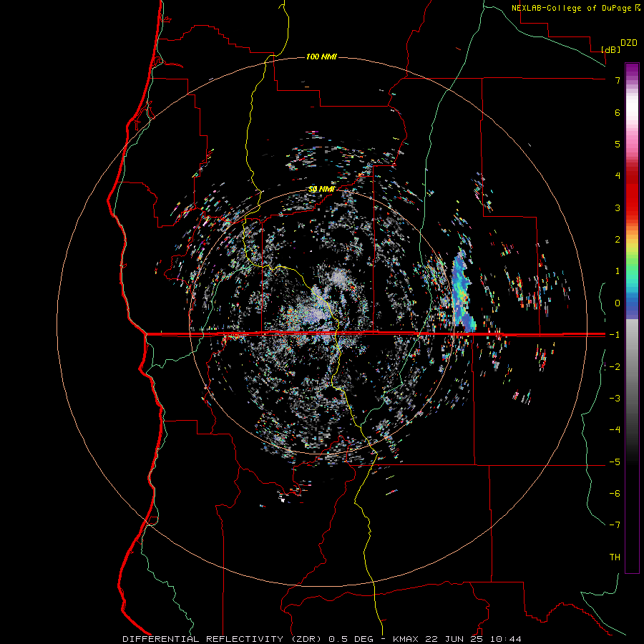
Task: Select the 100 NMI range ring label
Action: (321, 57)
